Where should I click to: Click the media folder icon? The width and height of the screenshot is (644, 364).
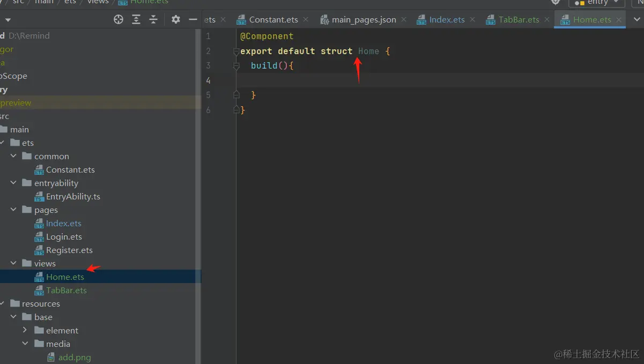click(39, 344)
